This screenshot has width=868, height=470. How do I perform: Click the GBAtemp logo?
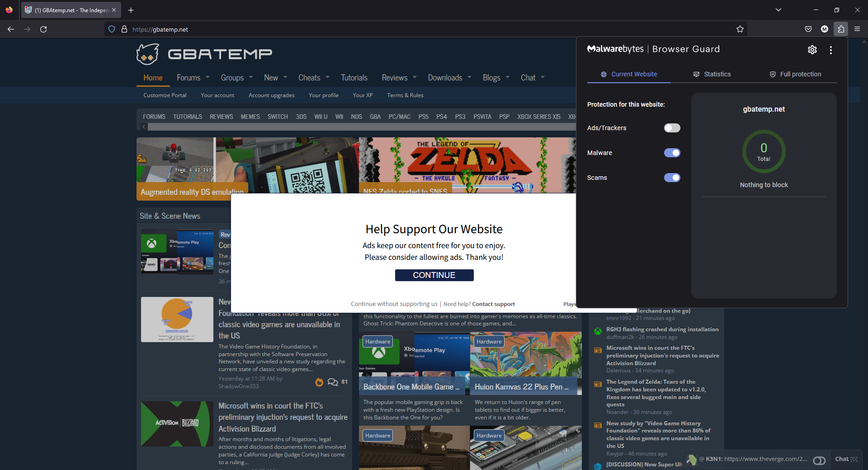pos(204,54)
